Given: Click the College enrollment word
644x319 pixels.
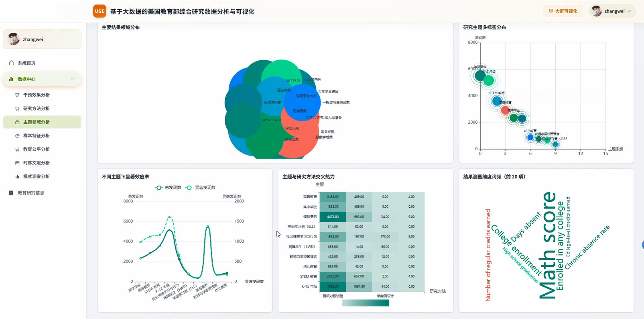Looking at the screenshot, I should 517,250.
